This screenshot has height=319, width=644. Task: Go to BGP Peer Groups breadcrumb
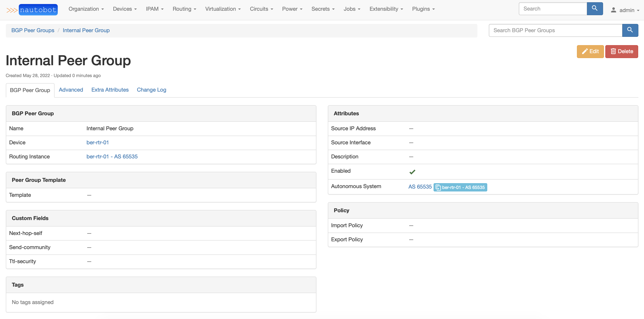[33, 30]
